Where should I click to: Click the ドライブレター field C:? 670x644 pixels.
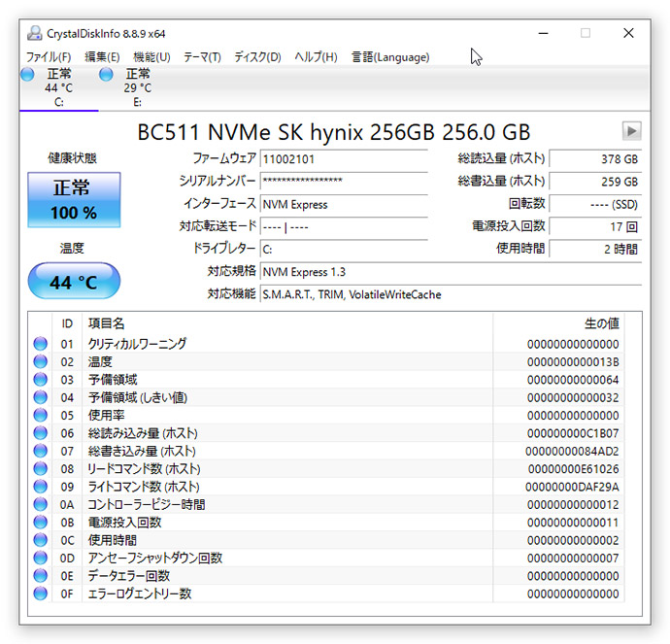(x=344, y=249)
